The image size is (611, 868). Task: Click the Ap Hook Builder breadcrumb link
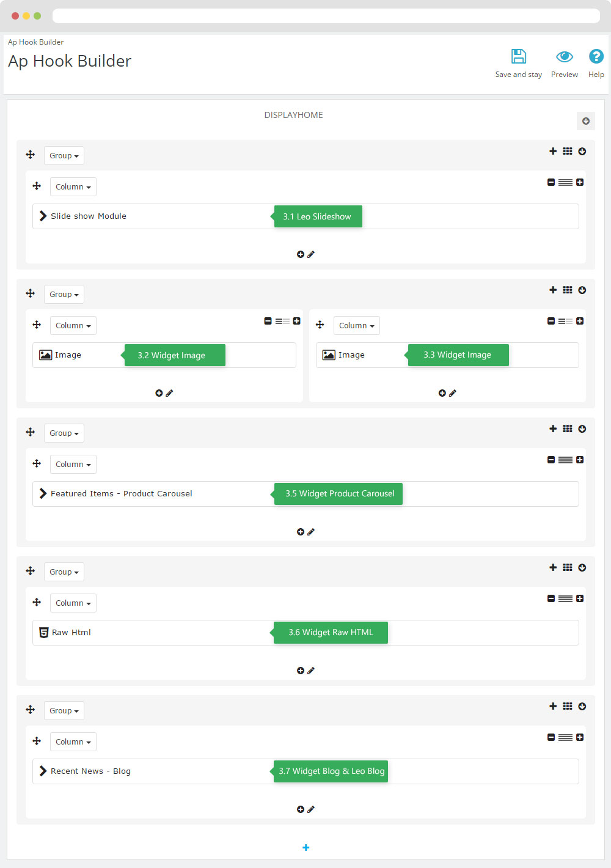pyautogui.click(x=35, y=42)
